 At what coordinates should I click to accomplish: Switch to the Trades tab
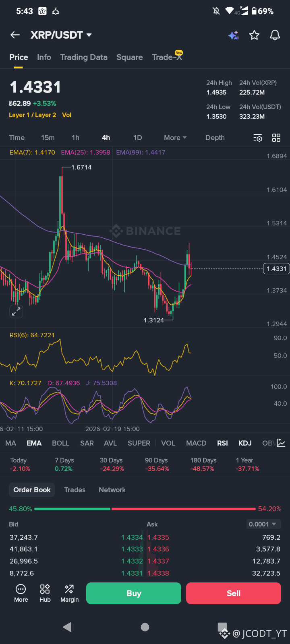75,490
